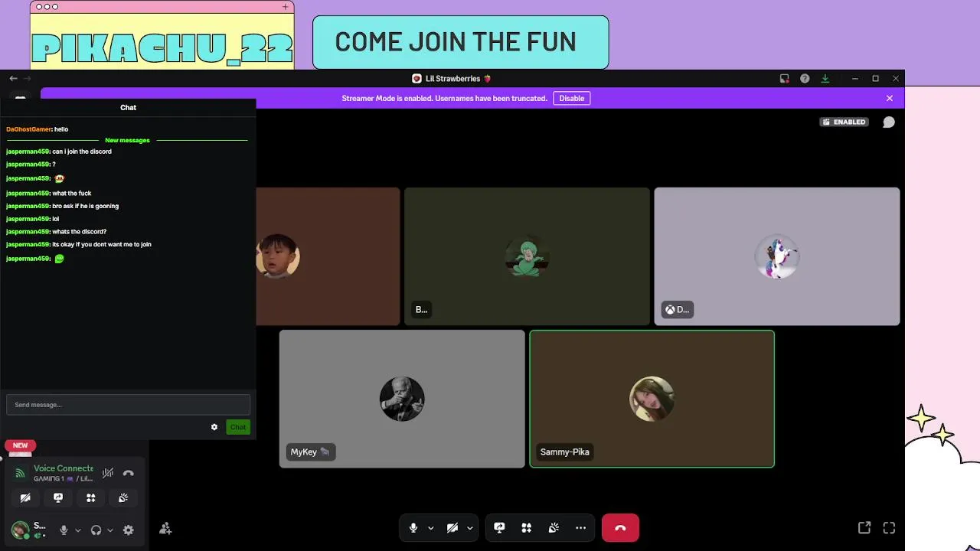Click the "can i join the discord" message
The height and width of the screenshot is (551, 980).
point(82,152)
